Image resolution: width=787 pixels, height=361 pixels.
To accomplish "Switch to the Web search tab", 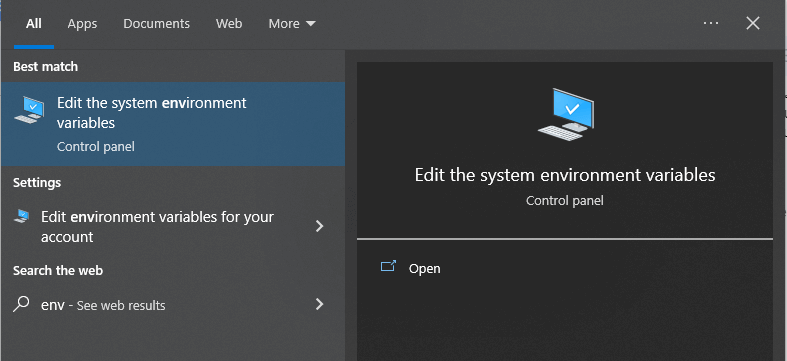I will coord(229,24).
